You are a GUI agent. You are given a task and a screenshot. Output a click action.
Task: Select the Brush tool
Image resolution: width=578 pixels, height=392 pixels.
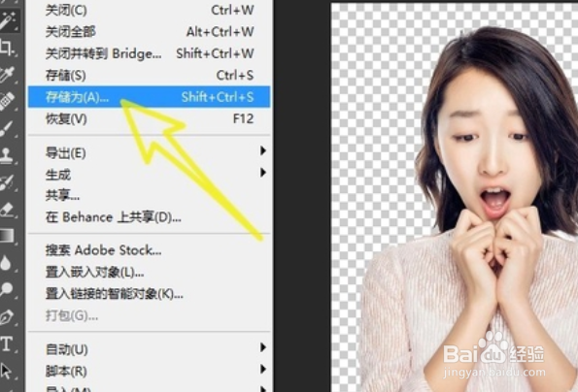(x=8, y=128)
